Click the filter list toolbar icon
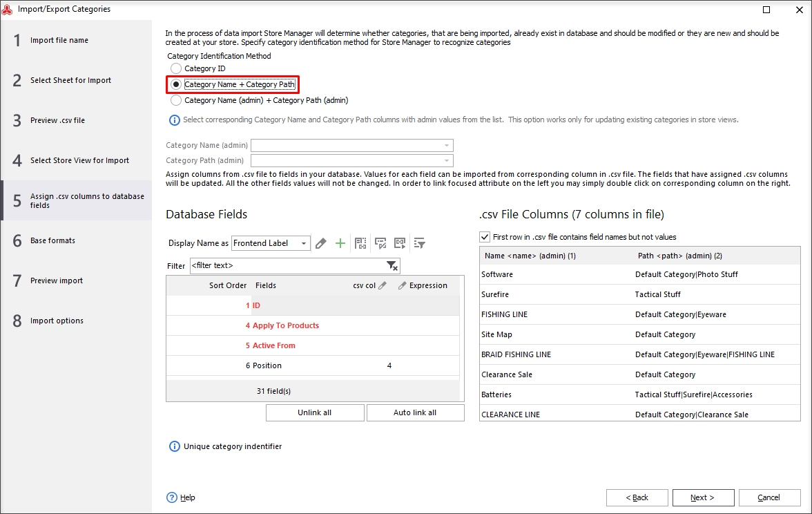 420,243
